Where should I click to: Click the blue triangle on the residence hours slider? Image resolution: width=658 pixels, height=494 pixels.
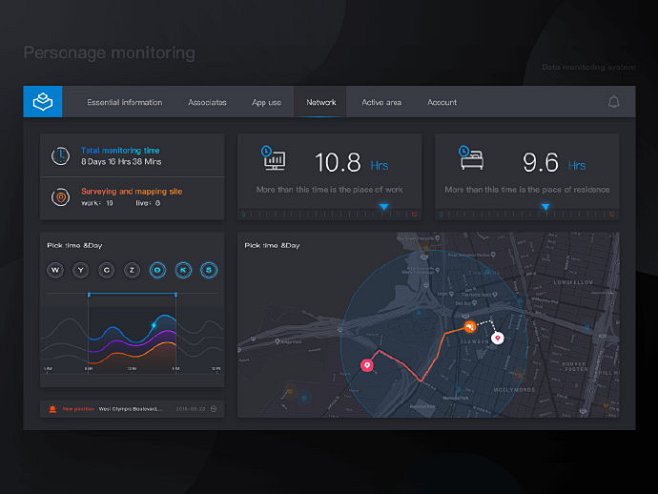[x=545, y=206]
